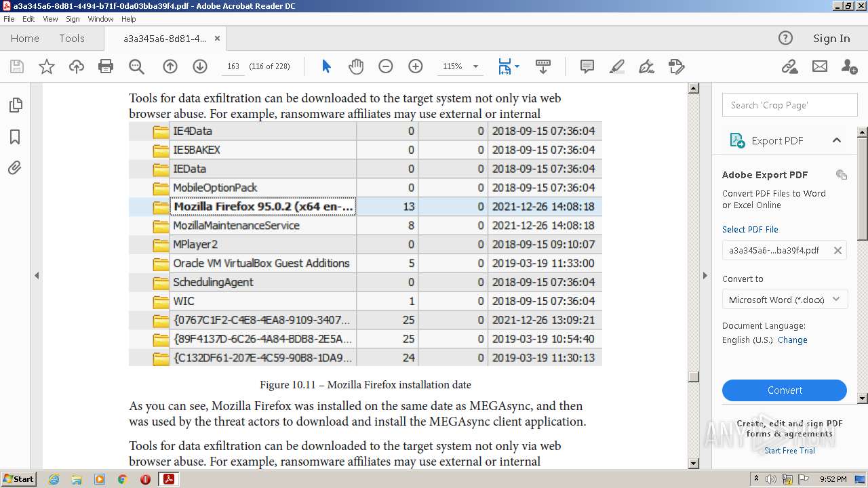Add a sticky note comment

tap(587, 66)
